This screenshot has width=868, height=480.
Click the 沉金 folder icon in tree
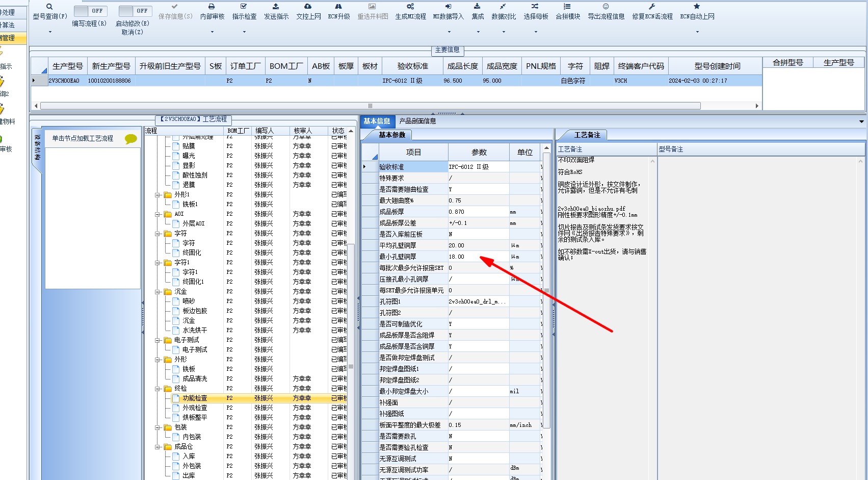(x=168, y=292)
